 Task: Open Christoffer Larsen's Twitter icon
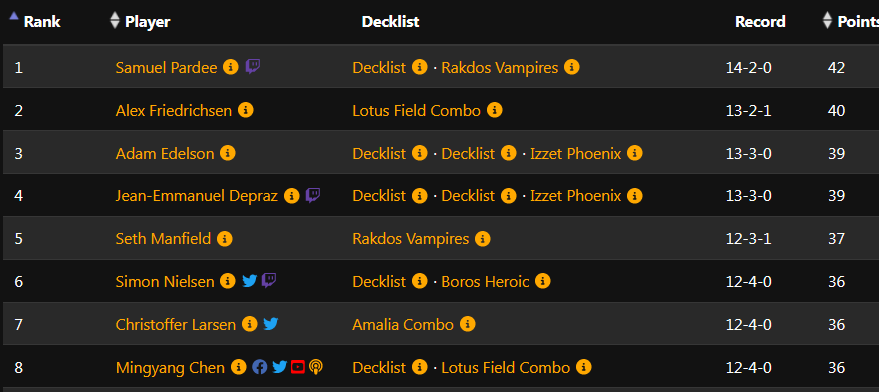(271, 324)
